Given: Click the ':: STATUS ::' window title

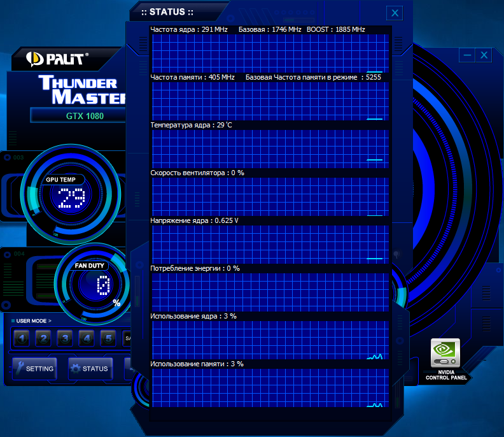Looking at the screenshot, I should tap(167, 12).
